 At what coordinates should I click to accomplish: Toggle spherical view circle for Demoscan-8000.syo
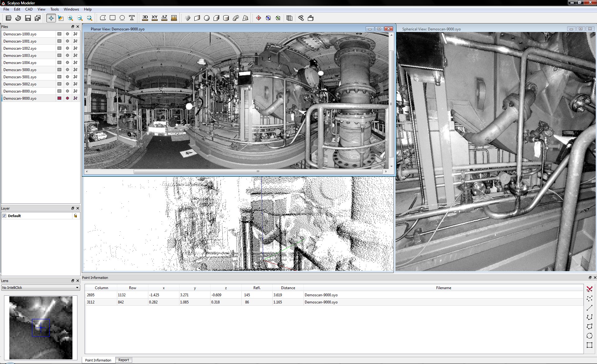pos(67,91)
